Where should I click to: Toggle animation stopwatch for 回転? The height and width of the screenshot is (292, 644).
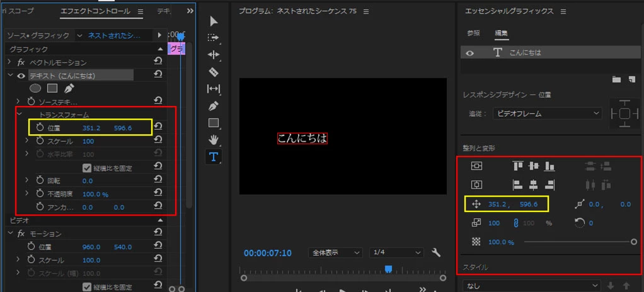pos(40,180)
